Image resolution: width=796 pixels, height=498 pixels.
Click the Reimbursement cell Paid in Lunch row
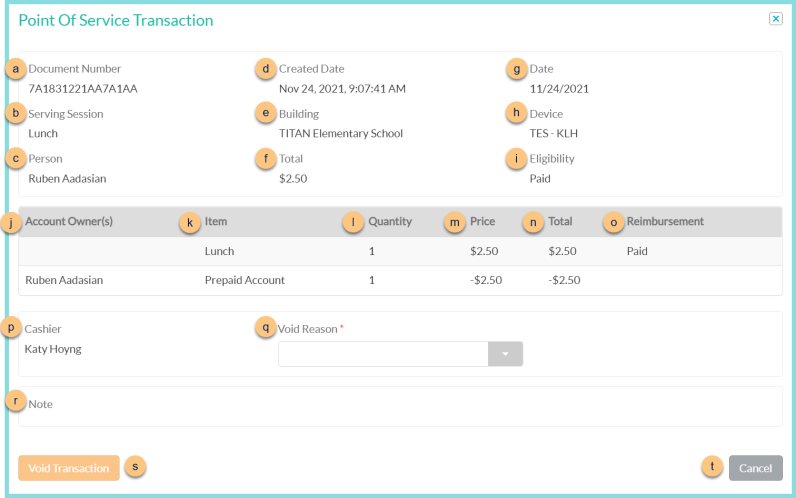pos(637,251)
